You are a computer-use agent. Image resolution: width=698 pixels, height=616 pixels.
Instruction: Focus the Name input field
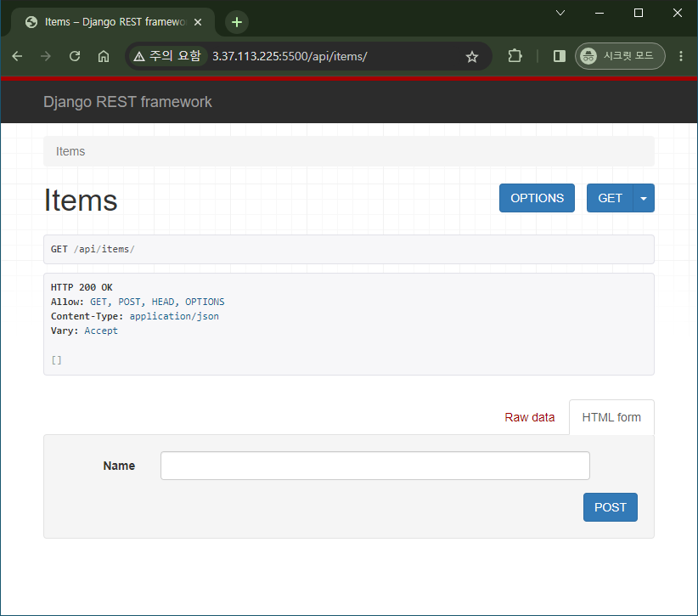(x=374, y=466)
